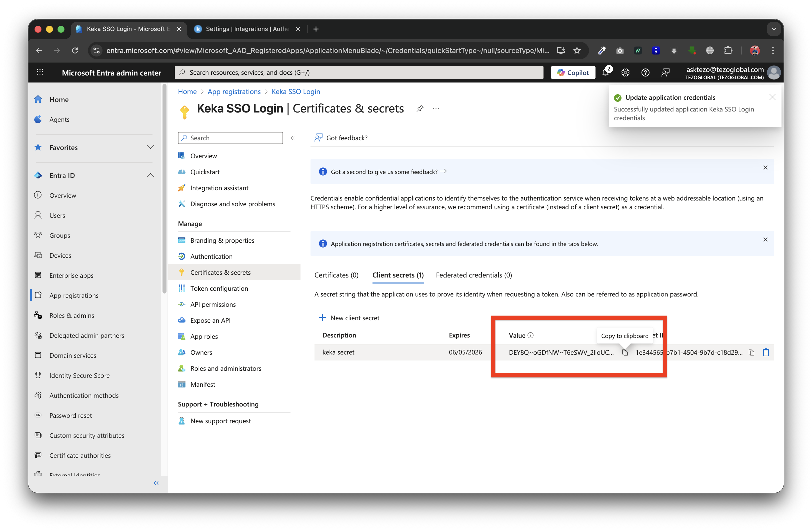Copy the client secret value to clipboard
This screenshot has width=812, height=530.
[x=625, y=352]
